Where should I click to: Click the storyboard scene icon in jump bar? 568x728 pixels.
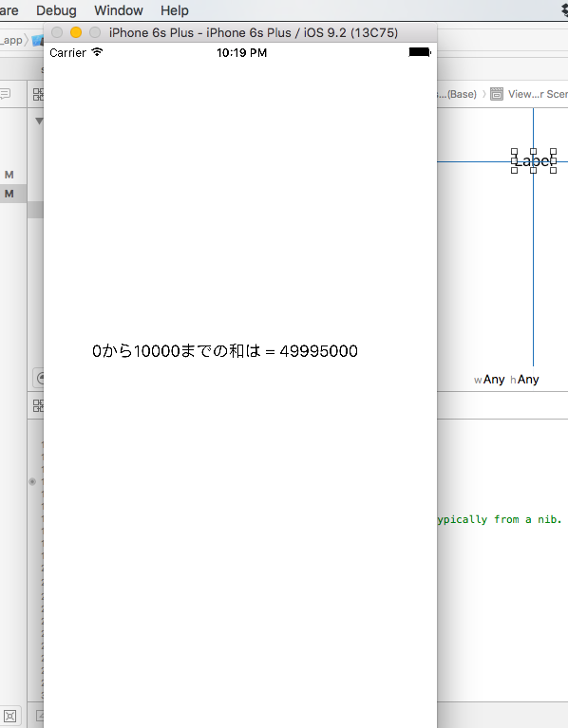point(497,94)
